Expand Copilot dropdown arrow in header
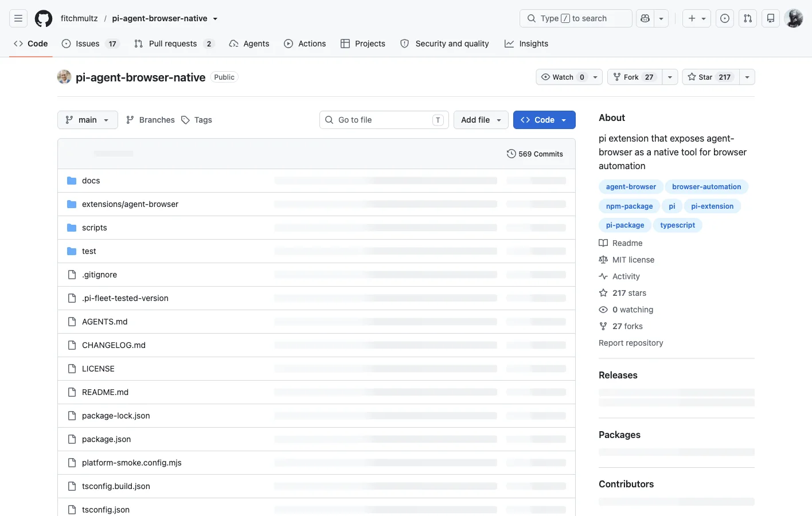 click(661, 18)
